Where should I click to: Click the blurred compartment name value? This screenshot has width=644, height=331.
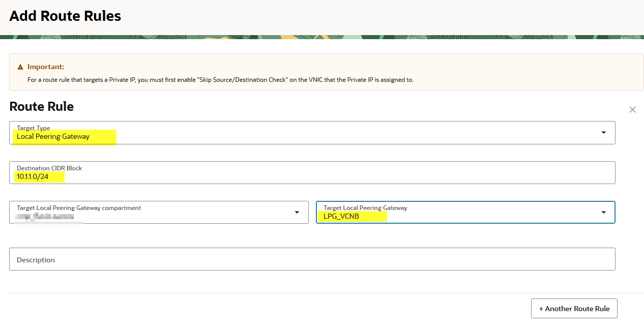[45, 217]
